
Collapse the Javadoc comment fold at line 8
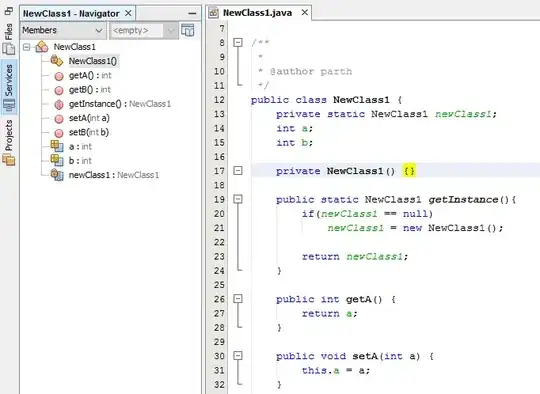coord(238,42)
